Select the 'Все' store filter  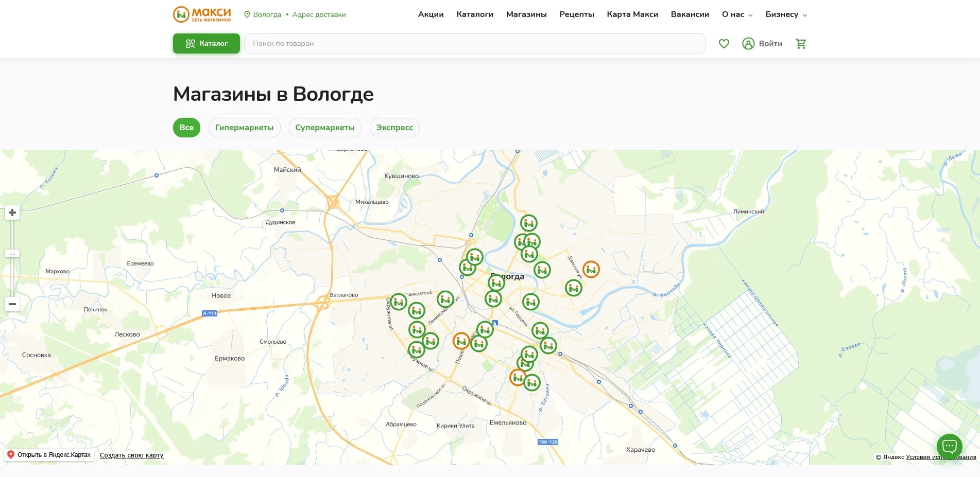[x=186, y=128]
